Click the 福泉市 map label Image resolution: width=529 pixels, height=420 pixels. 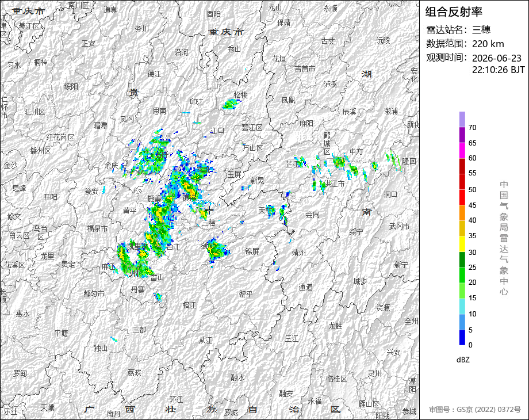98,228
